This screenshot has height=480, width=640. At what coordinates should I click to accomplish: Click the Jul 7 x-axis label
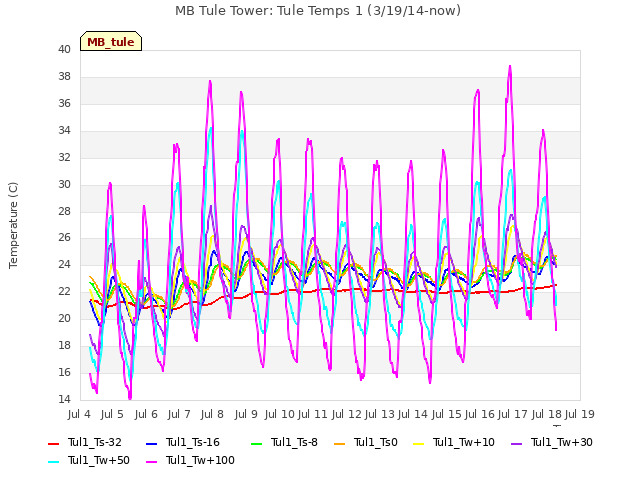(179, 414)
